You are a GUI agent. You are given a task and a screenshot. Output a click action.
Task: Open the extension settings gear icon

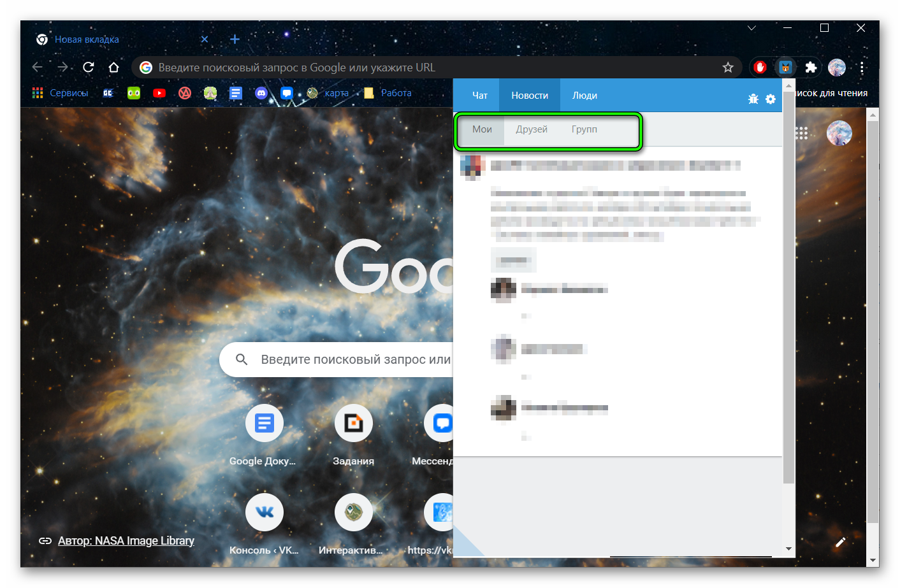click(x=771, y=99)
